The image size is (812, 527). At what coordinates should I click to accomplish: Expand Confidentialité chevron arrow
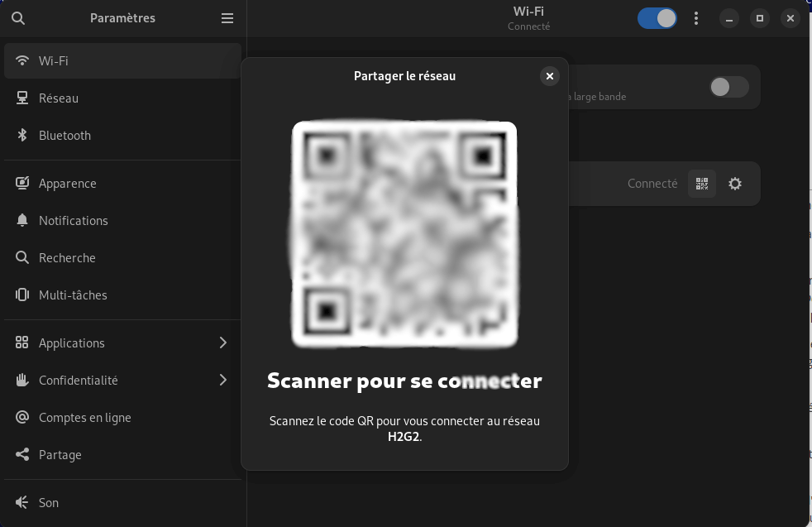click(222, 380)
